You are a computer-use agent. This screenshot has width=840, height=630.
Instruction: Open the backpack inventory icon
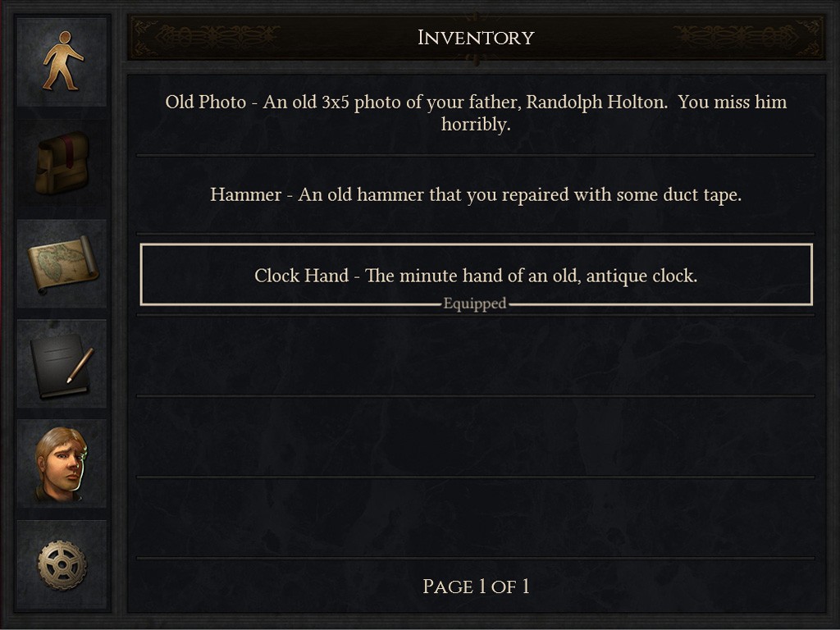[62, 162]
